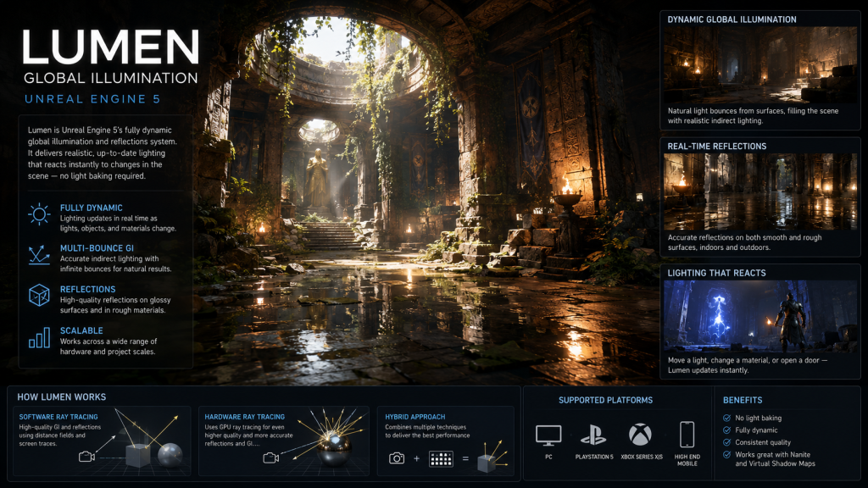Click the golden statue in the temple image
Image resolution: width=868 pixels, height=488 pixels.
[x=317, y=178]
